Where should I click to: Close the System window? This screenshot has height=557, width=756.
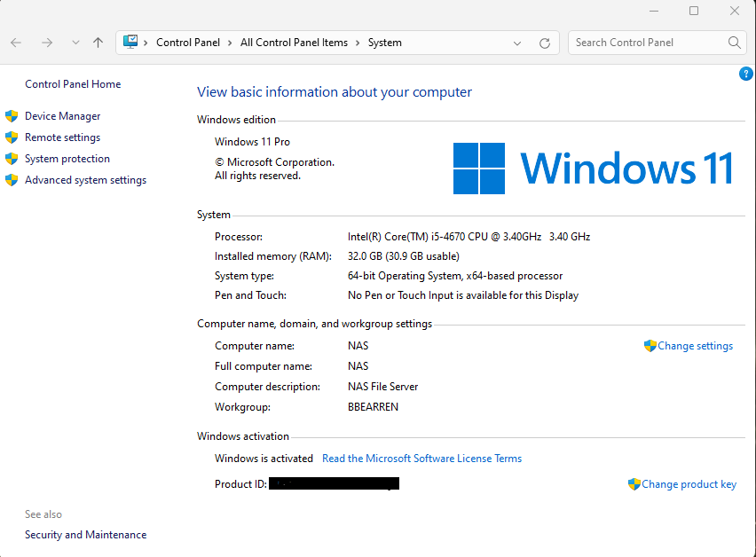click(x=735, y=11)
